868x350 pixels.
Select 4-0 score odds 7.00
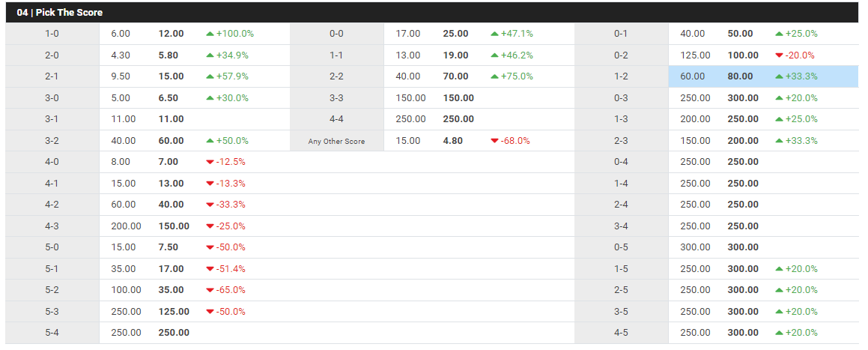point(169,162)
